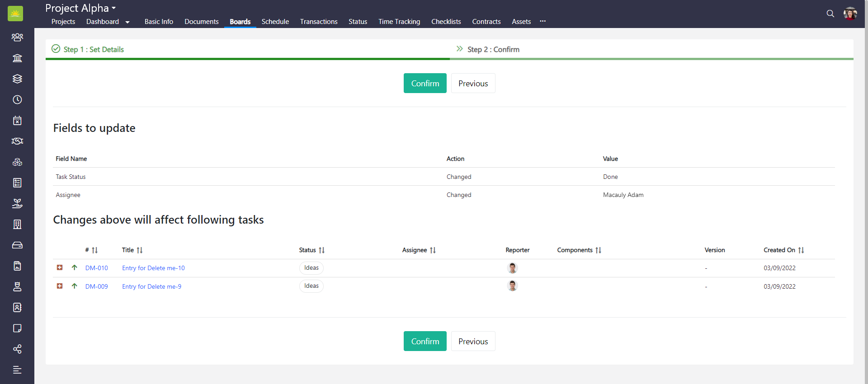
Task: Switch to the Schedule tab
Action: coord(275,22)
